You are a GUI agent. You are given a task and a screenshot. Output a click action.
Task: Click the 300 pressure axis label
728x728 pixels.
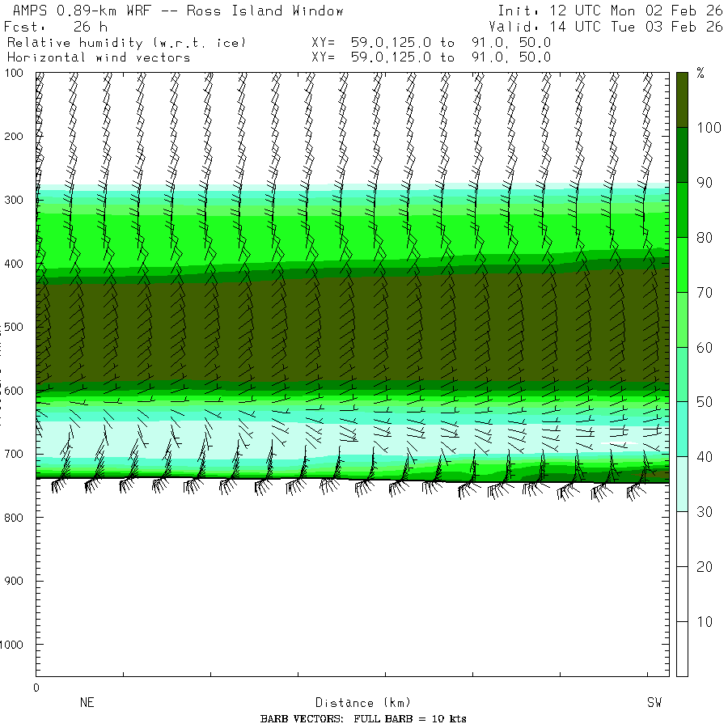[14, 200]
